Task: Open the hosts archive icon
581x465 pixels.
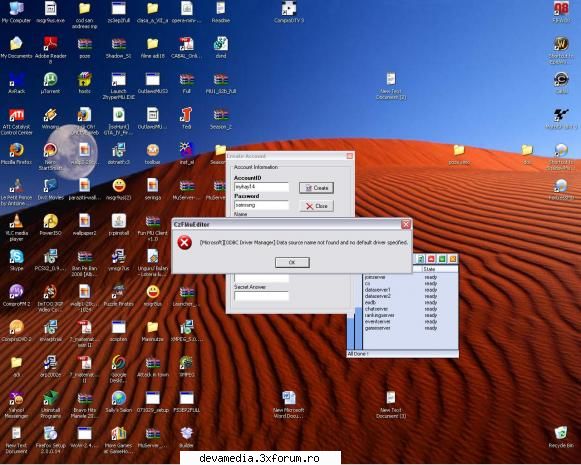Action: [84, 83]
